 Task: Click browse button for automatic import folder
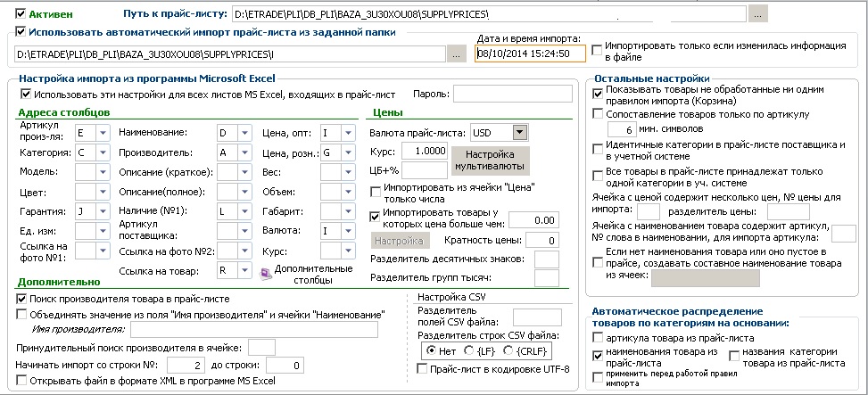click(x=456, y=54)
